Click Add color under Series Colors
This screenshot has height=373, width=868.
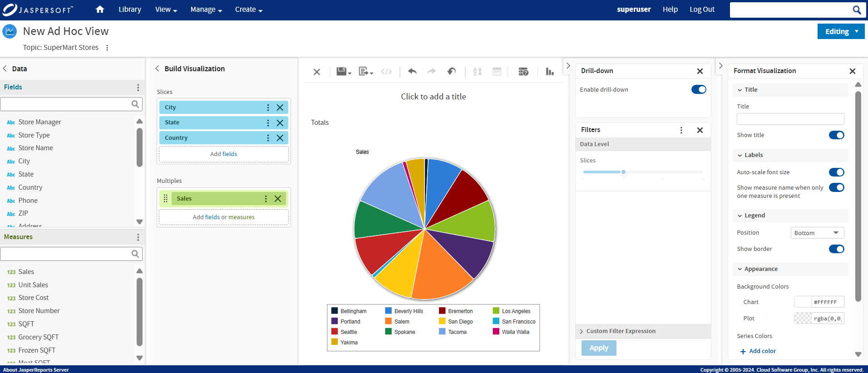pos(758,351)
